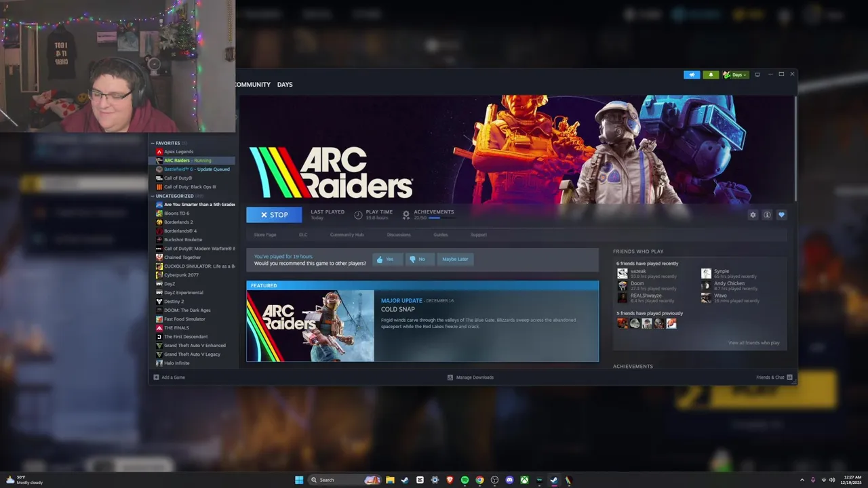Open the Community Hub tab
868x488 pixels.
point(347,235)
